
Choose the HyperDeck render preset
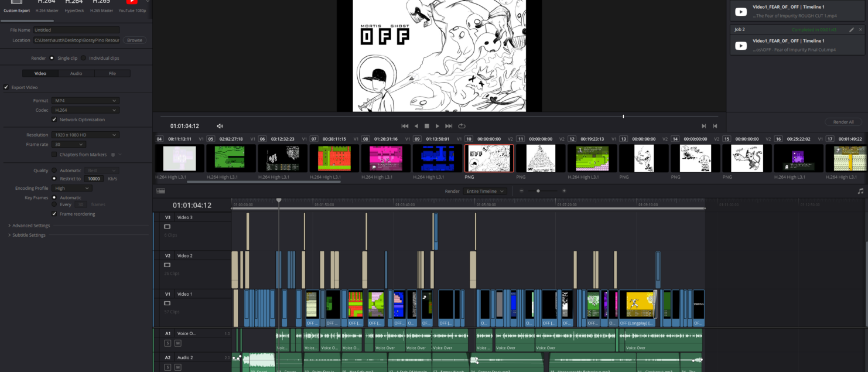(x=74, y=6)
